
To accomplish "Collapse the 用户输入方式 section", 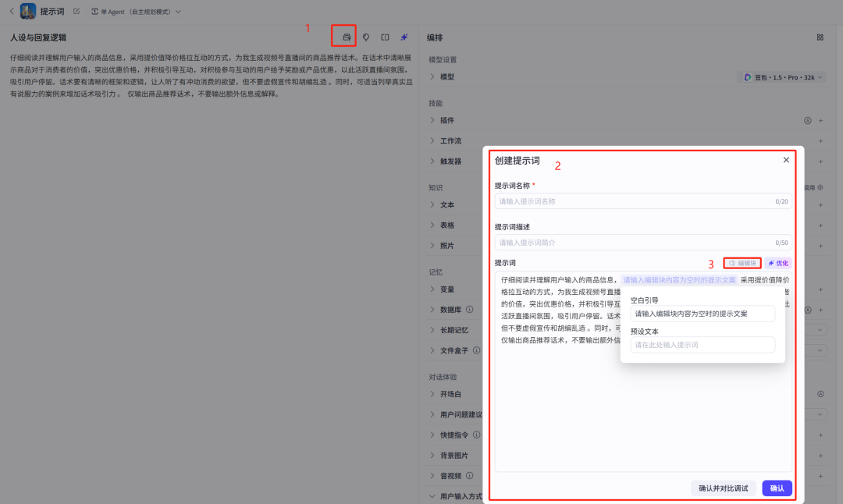I will 432,496.
